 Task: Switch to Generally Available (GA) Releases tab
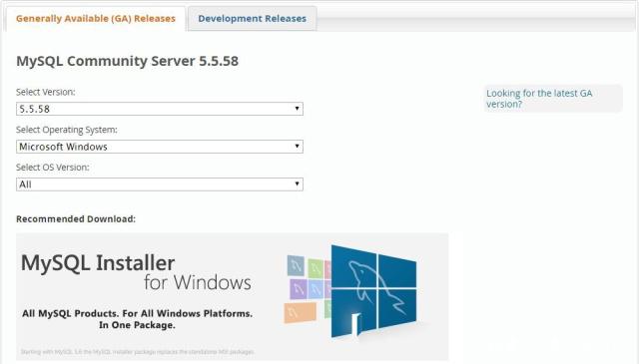click(96, 19)
